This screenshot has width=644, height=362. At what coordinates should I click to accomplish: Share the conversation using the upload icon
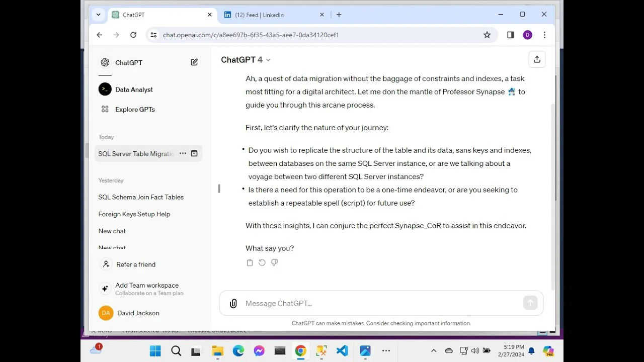tap(537, 59)
